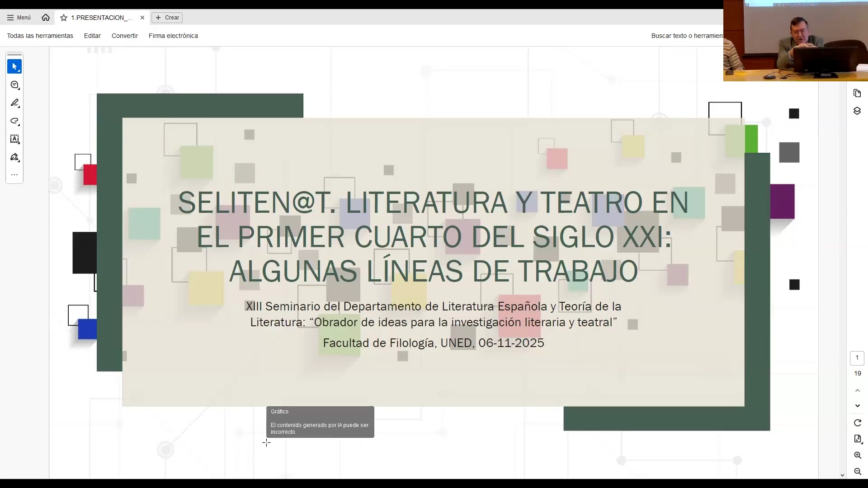The height and width of the screenshot is (488, 868).
Task: Open the Home icon
Action: pyautogui.click(x=46, y=18)
